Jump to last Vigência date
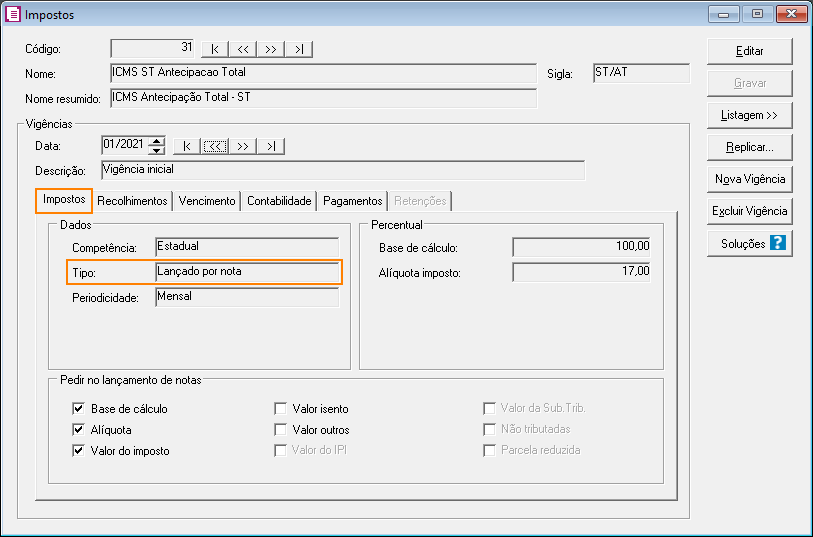 tap(271, 146)
